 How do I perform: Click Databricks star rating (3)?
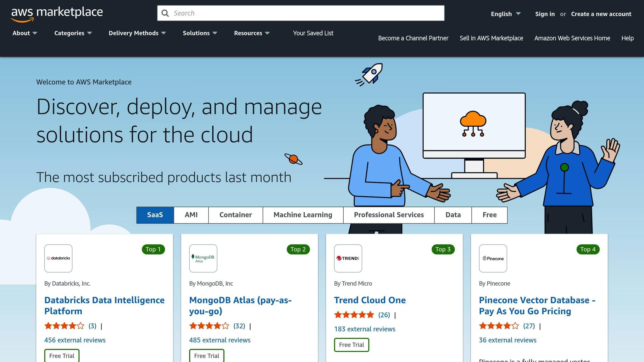[x=70, y=326]
